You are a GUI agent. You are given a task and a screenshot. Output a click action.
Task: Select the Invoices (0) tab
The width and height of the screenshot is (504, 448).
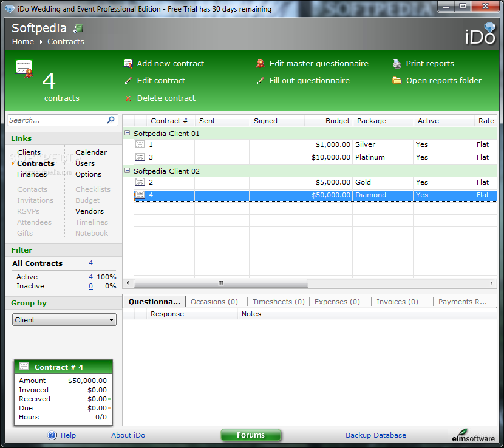(x=397, y=302)
